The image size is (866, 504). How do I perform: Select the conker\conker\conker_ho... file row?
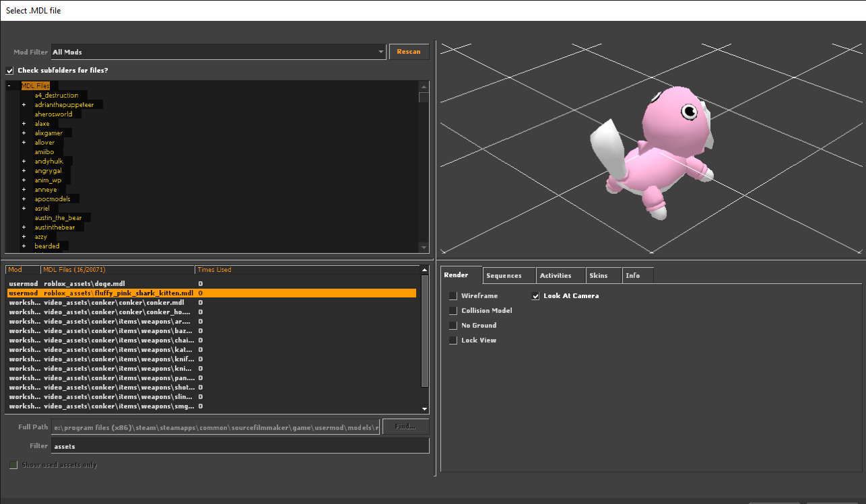pos(211,312)
